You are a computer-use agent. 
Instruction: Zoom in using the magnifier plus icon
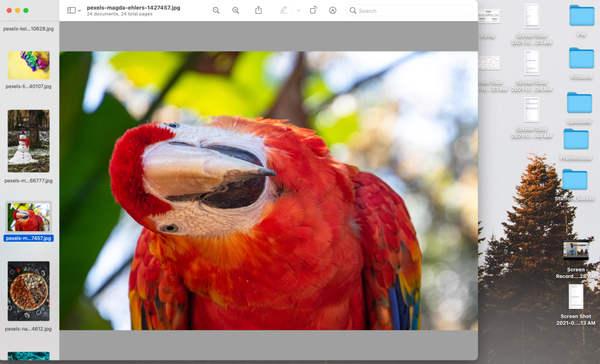[x=236, y=11]
